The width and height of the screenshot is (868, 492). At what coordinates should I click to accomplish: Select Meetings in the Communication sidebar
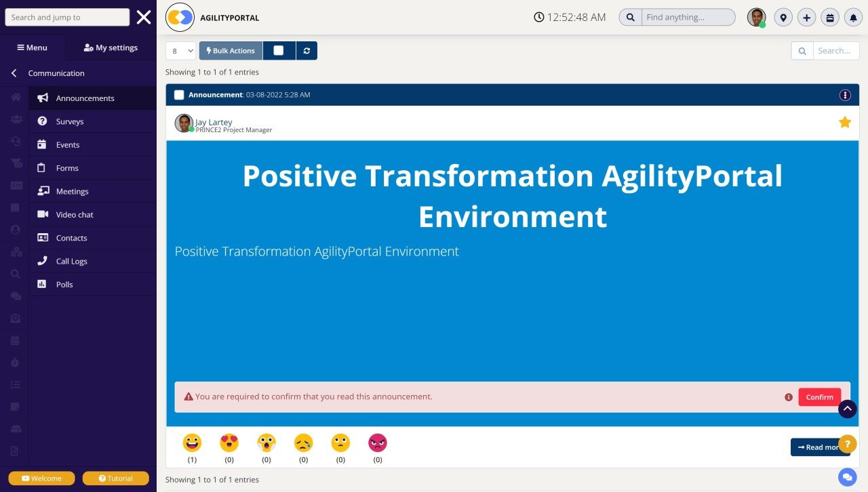(42, 191)
